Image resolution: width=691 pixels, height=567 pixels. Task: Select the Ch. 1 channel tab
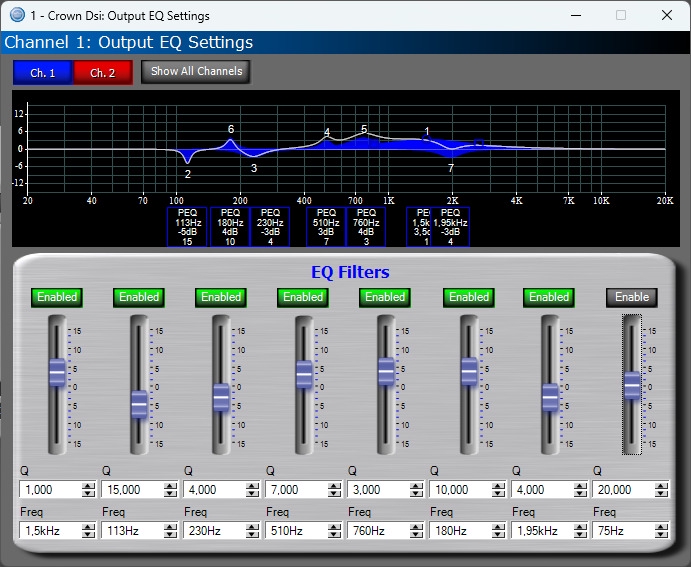click(x=43, y=73)
